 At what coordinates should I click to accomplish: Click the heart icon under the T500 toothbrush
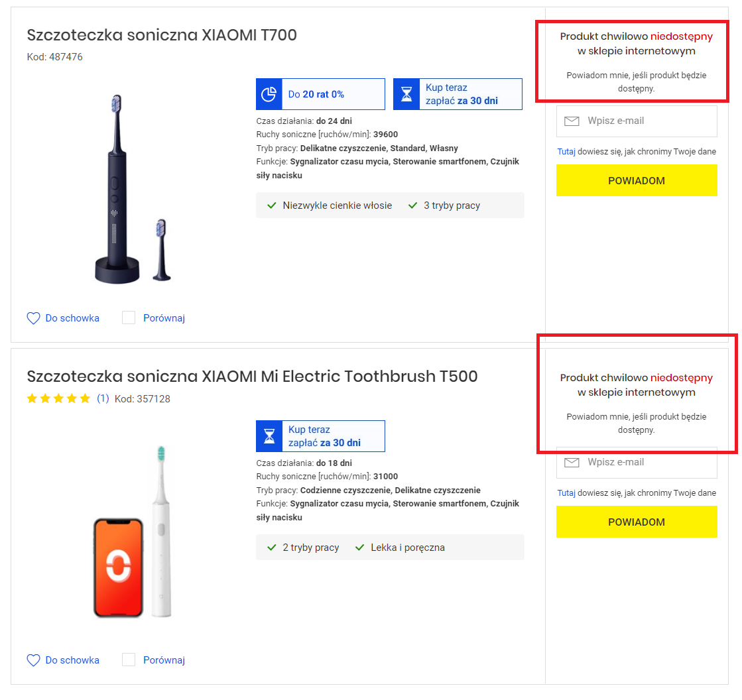33,660
